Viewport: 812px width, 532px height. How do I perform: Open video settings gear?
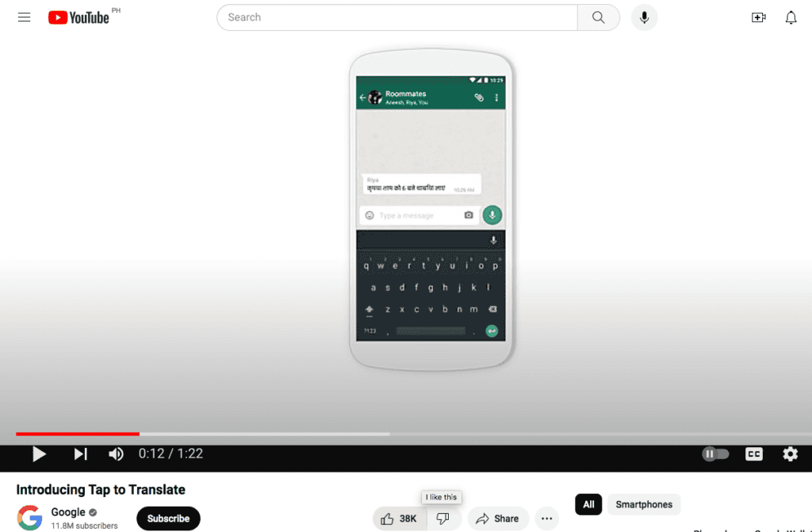(x=790, y=454)
